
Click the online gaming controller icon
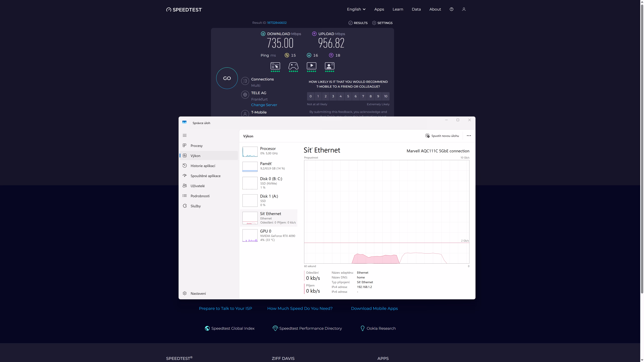[x=293, y=66]
